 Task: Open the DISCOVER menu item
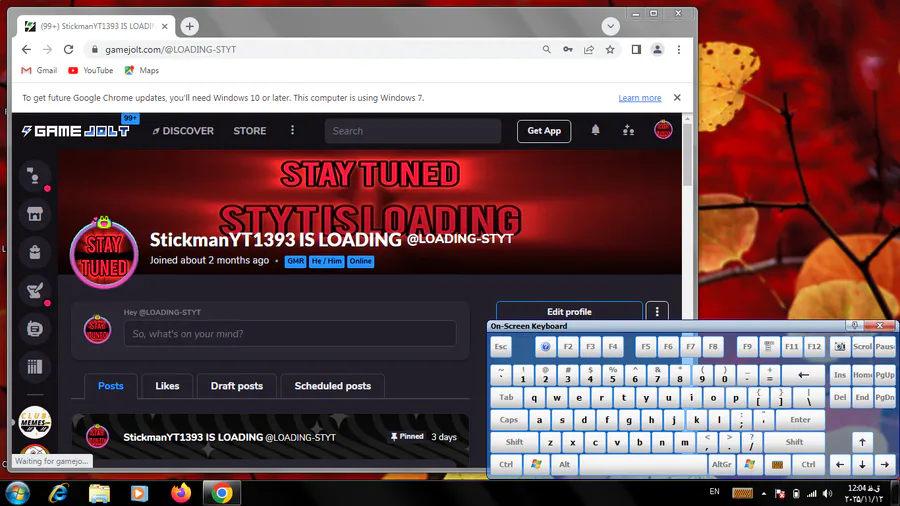pos(183,131)
